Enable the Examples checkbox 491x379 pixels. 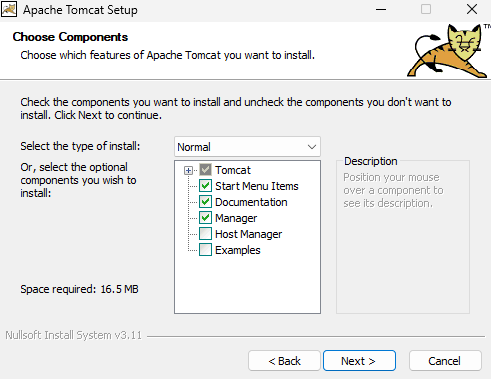[205, 250]
